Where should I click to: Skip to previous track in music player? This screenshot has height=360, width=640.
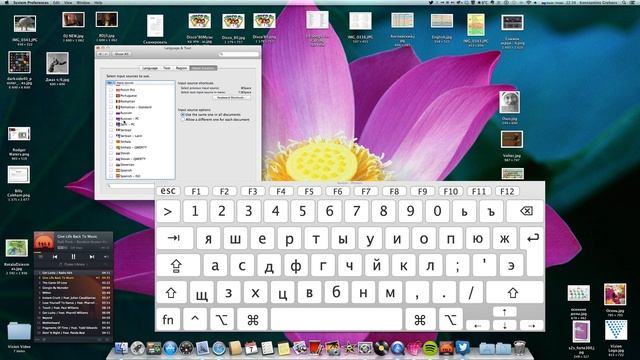coord(55,257)
